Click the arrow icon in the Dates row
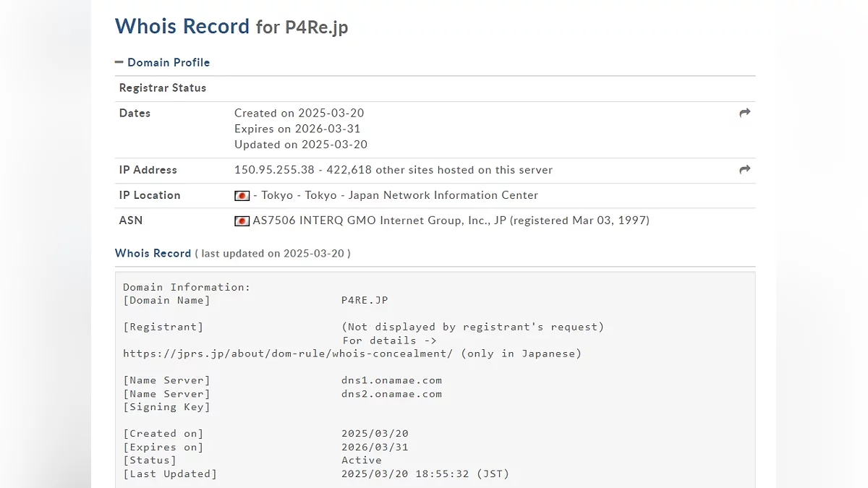This screenshot has width=868, height=488. (745, 113)
